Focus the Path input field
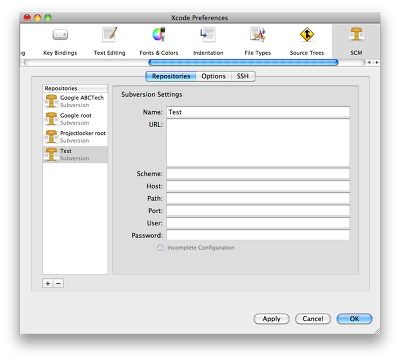400x361 pixels. tap(258, 198)
